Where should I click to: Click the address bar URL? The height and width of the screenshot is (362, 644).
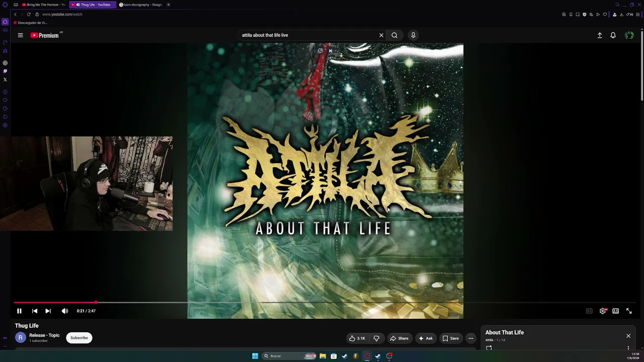tap(62, 14)
